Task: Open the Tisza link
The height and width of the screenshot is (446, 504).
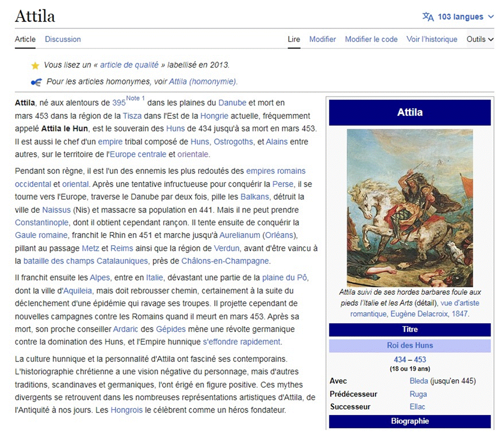Action: [132, 116]
